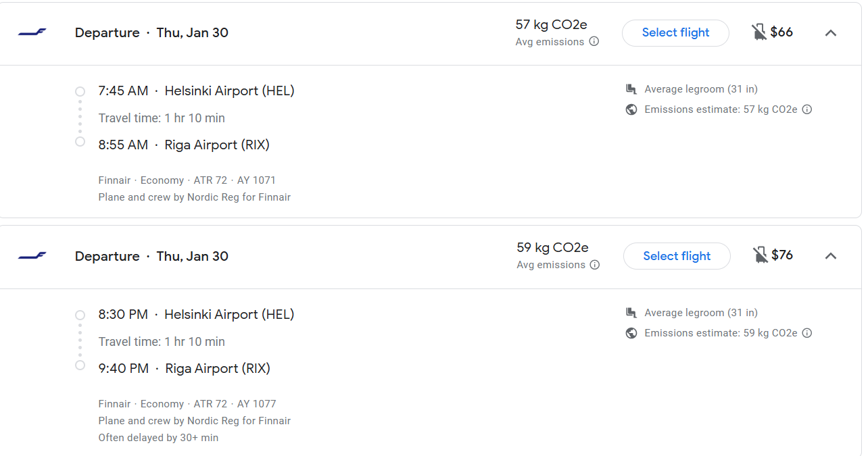The width and height of the screenshot is (868, 456).
Task: Open avg emissions info for 59 kg flight
Action: click(595, 265)
